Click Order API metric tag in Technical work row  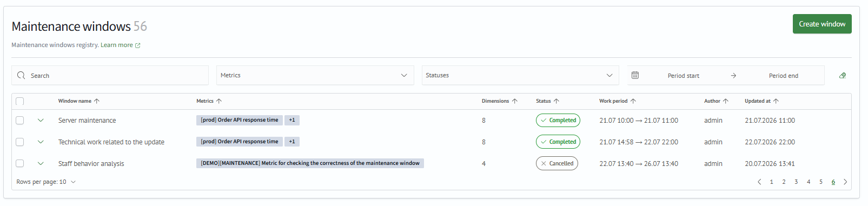(240, 142)
